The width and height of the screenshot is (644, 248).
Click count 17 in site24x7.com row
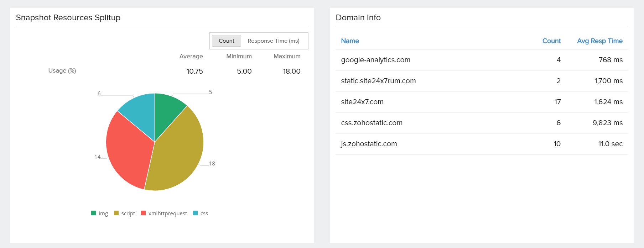click(x=557, y=102)
